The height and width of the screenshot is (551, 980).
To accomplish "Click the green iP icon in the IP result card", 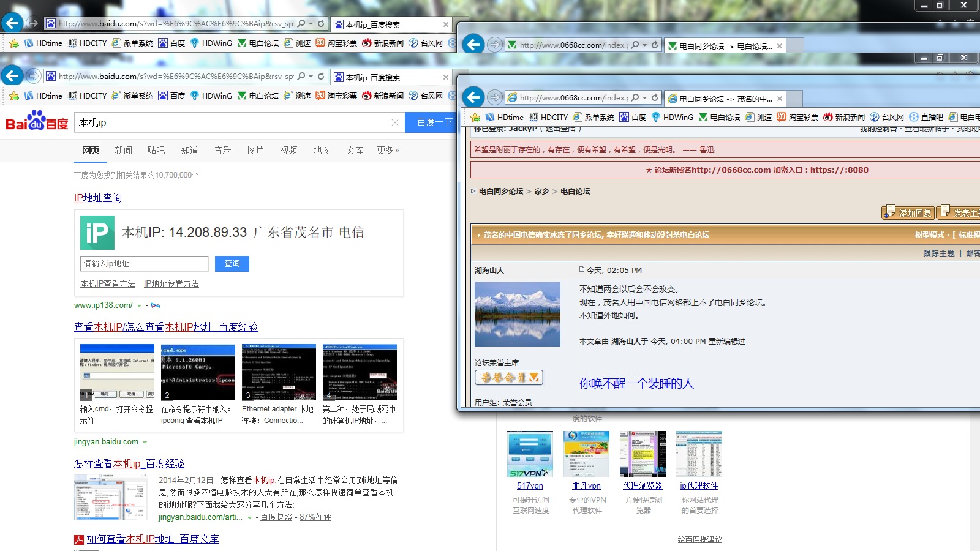I will click(x=97, y=233).
